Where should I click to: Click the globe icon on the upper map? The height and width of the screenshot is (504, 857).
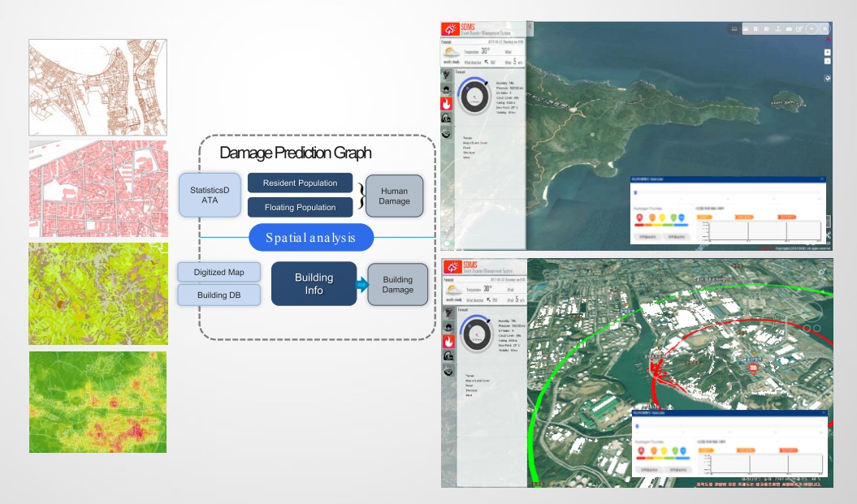pos(828,79)
